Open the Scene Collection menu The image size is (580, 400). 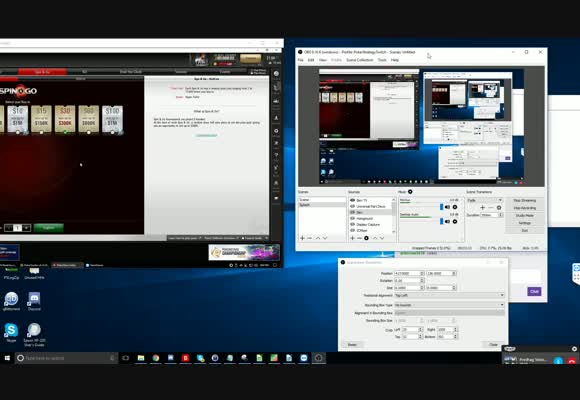tap(360, 60)
